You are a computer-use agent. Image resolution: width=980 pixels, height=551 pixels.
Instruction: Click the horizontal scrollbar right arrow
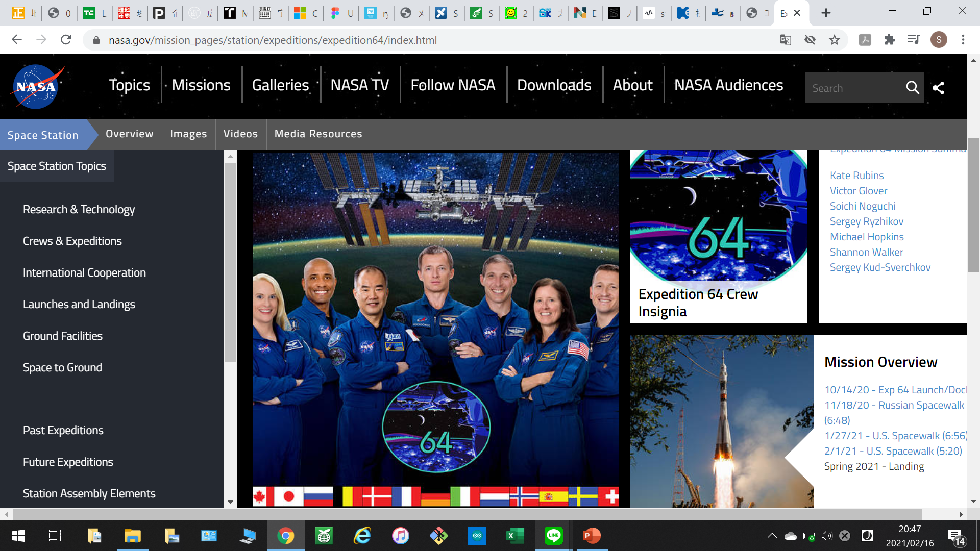click(961, 514)
